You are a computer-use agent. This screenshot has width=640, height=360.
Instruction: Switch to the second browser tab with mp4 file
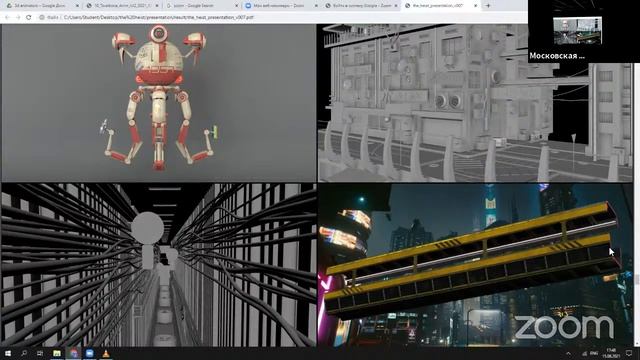point(121,6)
